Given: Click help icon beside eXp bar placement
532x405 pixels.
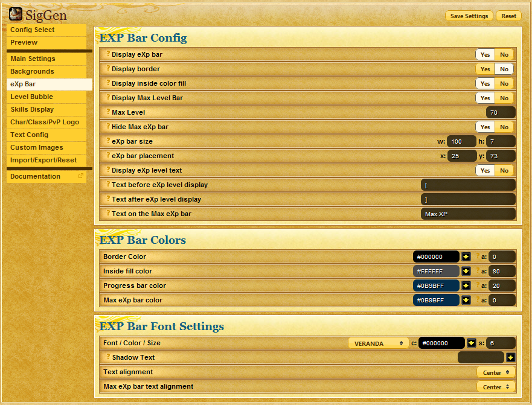Looking at the screenshot, I should [x=108, y=156].
